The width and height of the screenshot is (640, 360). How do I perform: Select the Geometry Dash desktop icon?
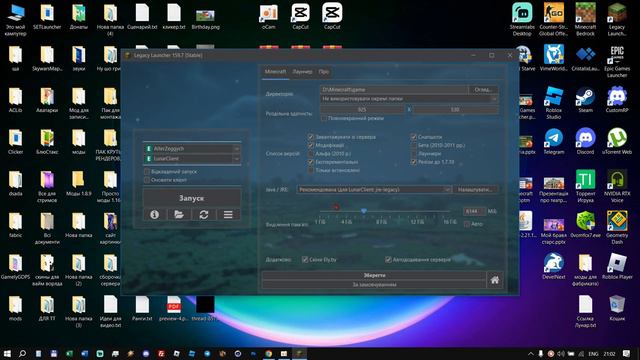click(617, 228)
